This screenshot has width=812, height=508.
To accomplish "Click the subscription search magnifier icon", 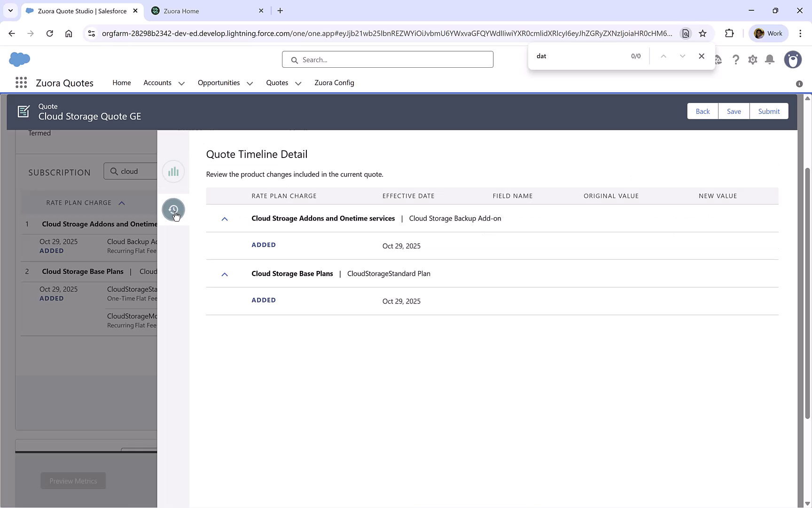I will pos(114,171).
